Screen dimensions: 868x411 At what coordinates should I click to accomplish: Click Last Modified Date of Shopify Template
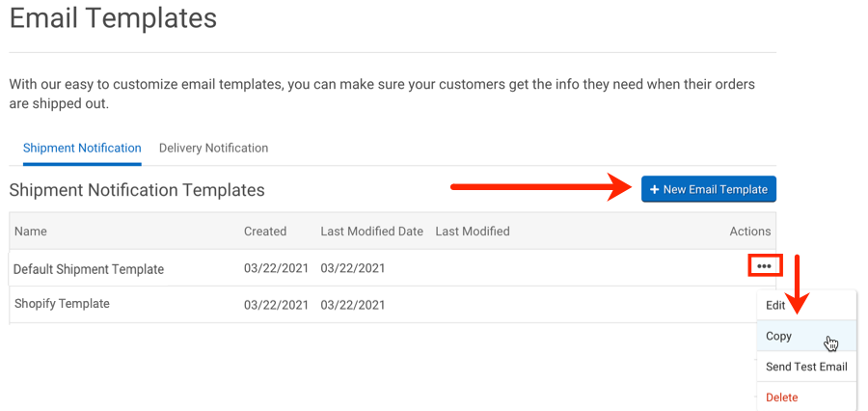pos(353,305)
